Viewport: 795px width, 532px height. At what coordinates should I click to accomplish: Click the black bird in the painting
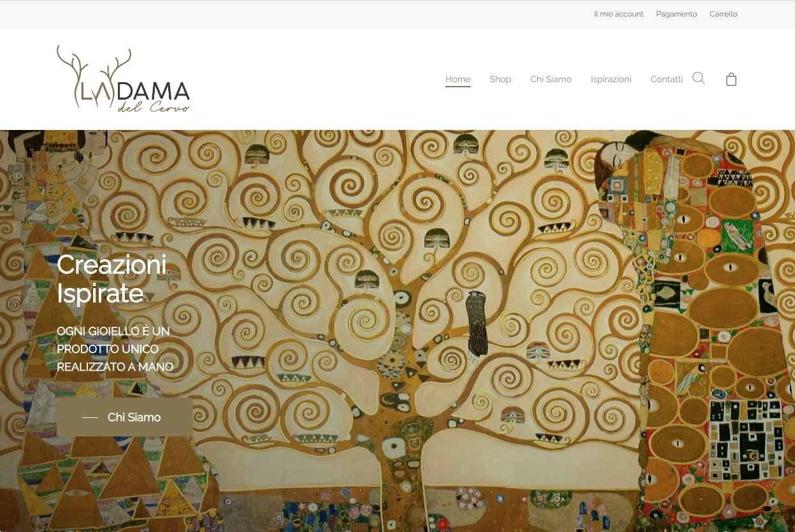click(477, 323)
